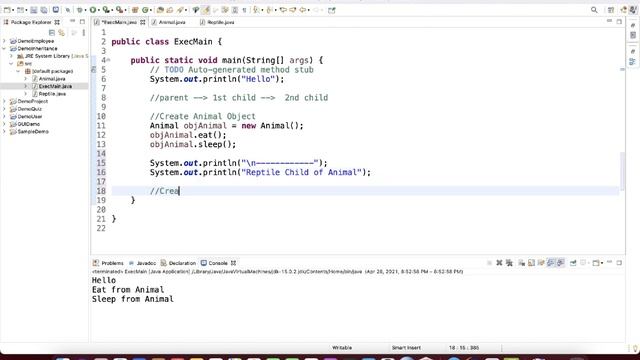Switch to the Animal.java editor tab
This screenshot has height=360, width=640.
(169, 22)
